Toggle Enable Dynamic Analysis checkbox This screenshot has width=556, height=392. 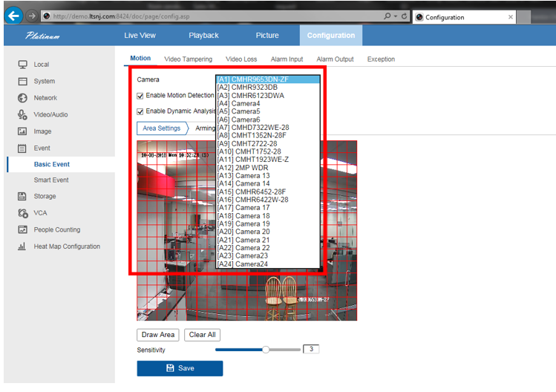coord(140,111)
